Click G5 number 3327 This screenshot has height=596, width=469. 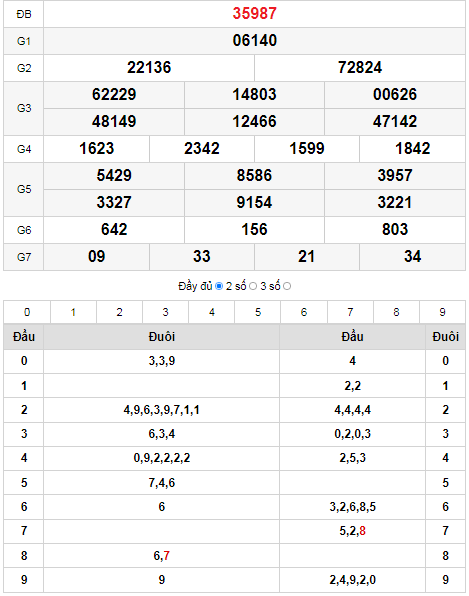click(x=114, y=203)
